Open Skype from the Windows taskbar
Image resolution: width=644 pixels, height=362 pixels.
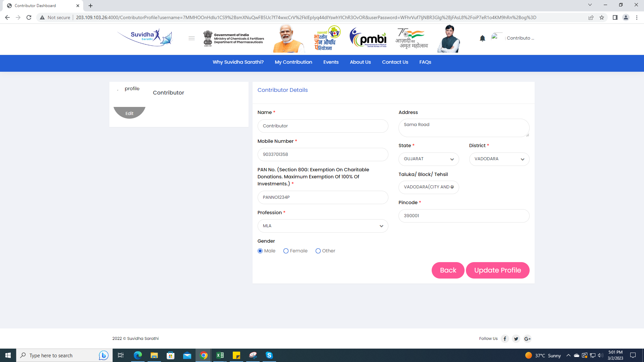[x=269, y=355]
